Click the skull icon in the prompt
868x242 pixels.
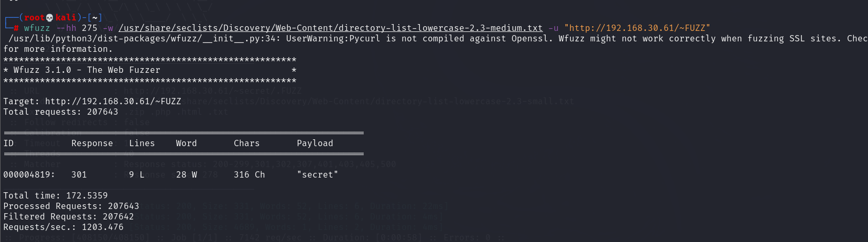tap(50, 18)
